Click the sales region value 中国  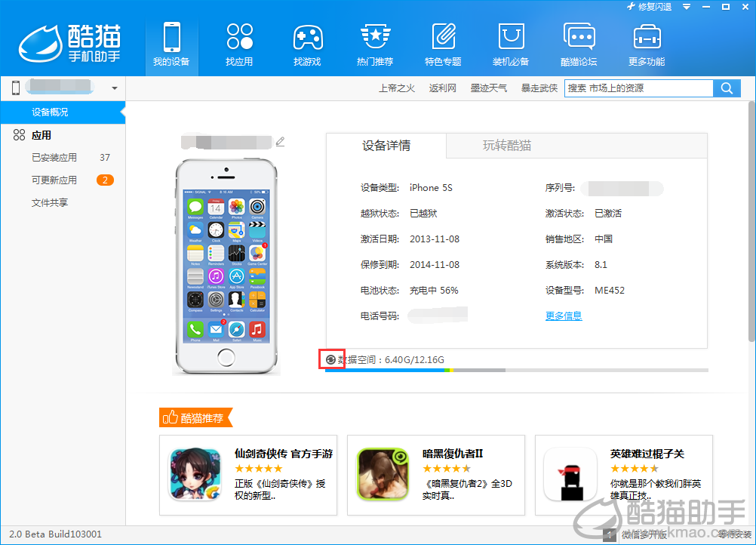tap(603, 239)
